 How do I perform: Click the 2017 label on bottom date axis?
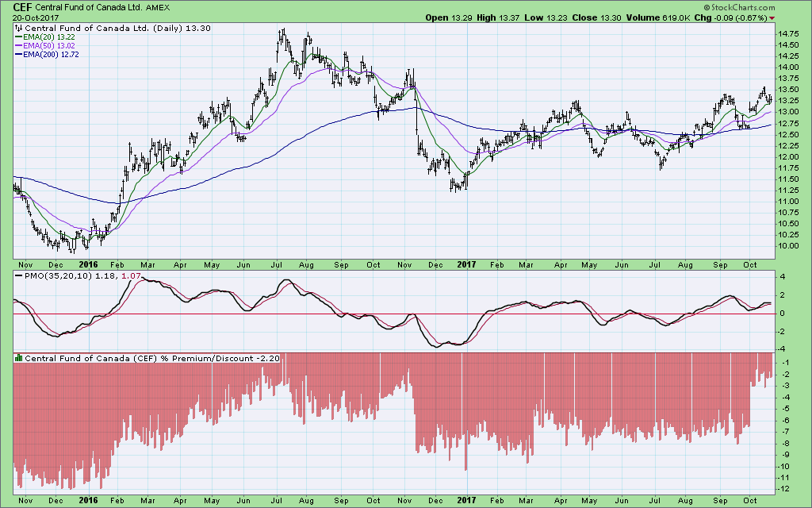pyautogui.click(x=466, y=501)
